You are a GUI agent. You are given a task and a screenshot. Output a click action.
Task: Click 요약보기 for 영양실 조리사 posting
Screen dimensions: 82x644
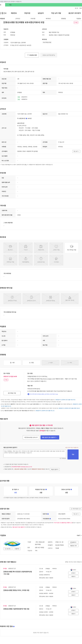[73, 592]
